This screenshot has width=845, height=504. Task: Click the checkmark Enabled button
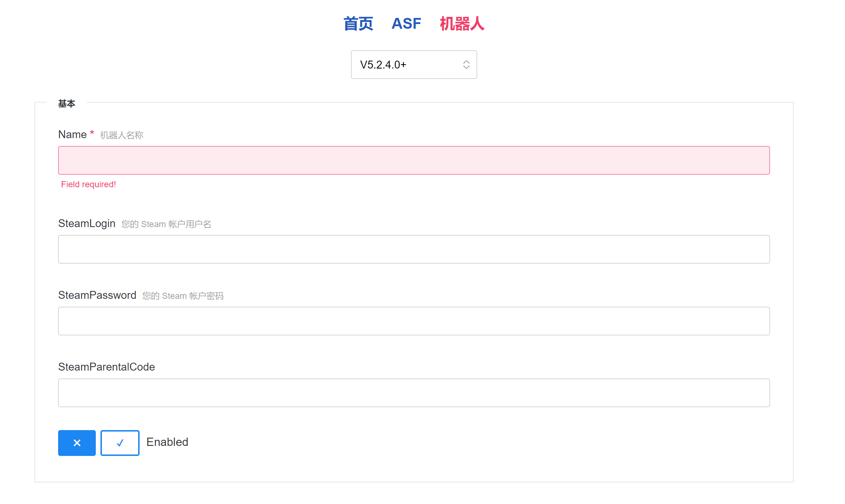pyautogui.click(x=120, y=443)
